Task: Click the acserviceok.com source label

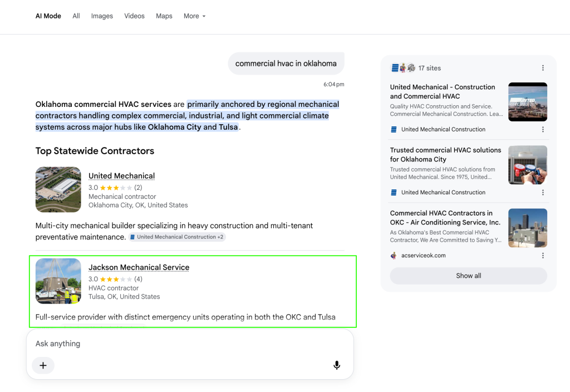Action: pyautogui.click(x=423, y=256)
